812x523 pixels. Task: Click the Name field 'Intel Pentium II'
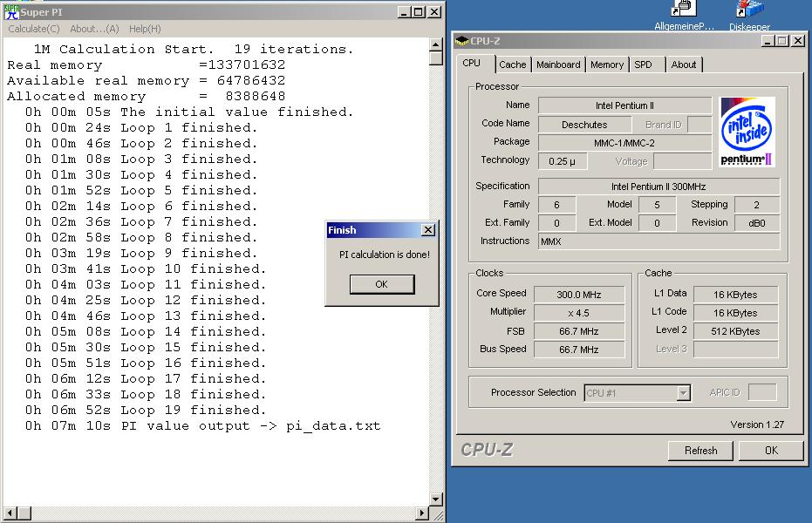pos(624,105)
